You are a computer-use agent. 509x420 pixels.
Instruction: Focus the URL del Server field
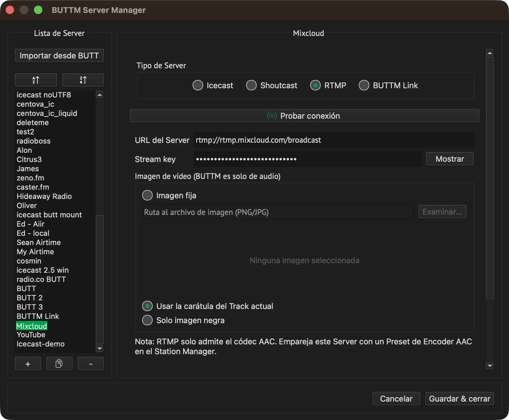tap(334, 140)
